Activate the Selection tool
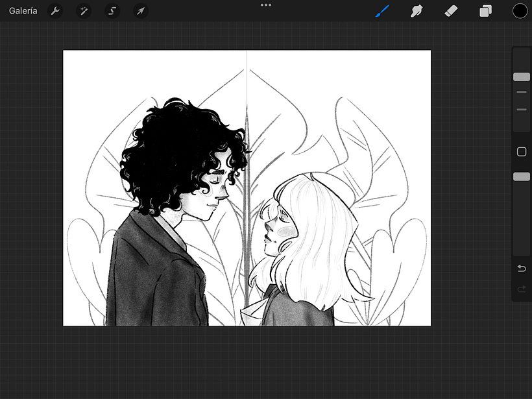The height and width of the screenshot is (399, 532). point(112,11)
